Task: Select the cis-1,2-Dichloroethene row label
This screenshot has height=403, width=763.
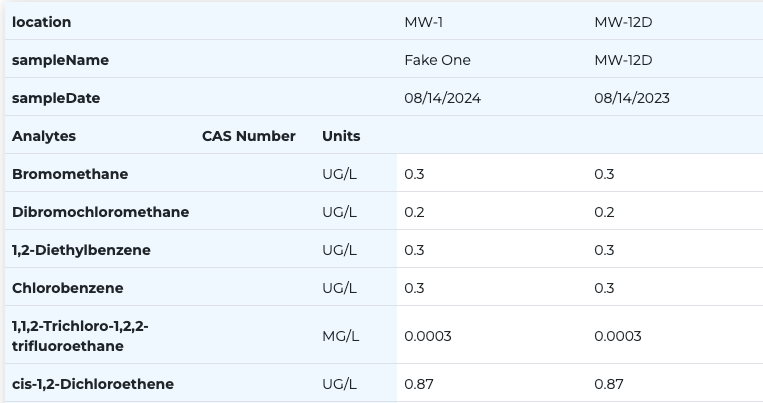Action: (x=93, y=384)
